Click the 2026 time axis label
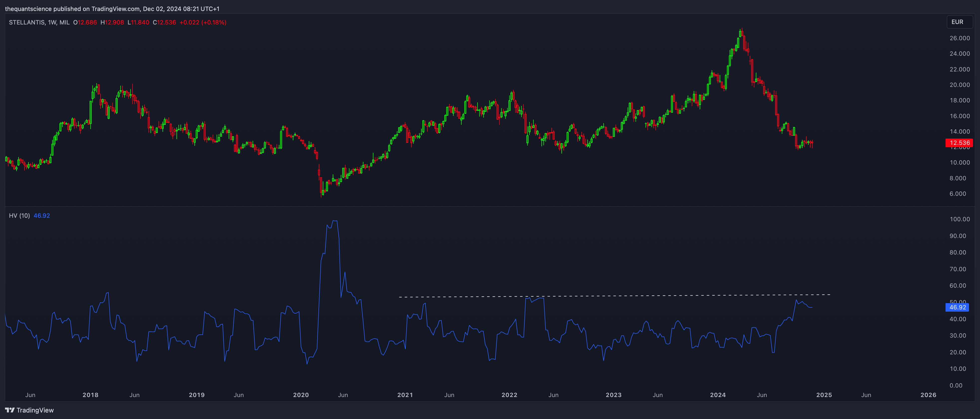Image resolution: width=980 pixels, height=419 pixels. pyautogui.click(x=928, y=395)
